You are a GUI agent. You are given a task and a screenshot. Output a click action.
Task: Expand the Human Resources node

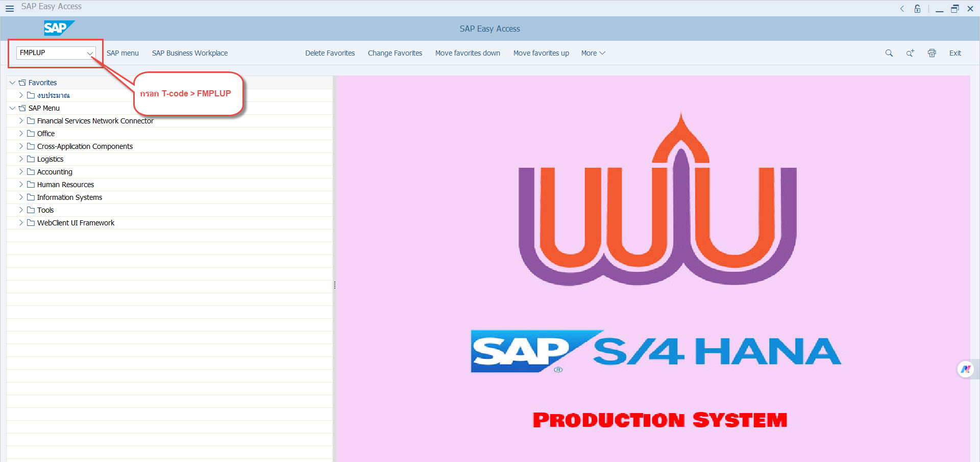[x=21, y=185]
